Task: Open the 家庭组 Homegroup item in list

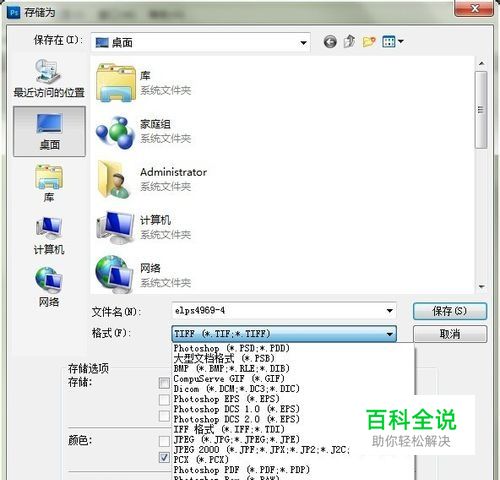Action: (x=144, y=132)
